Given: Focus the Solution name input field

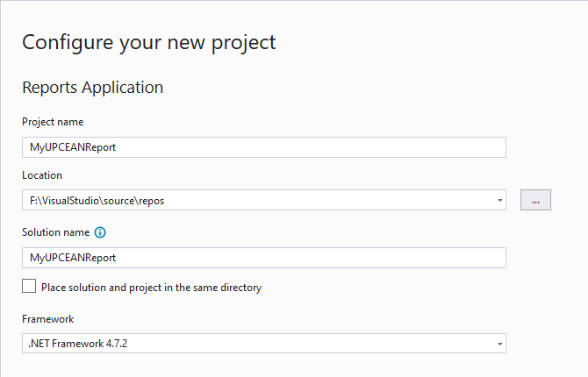Looking at the screenshot, I should pyautogui.click(x=264, y=258).
